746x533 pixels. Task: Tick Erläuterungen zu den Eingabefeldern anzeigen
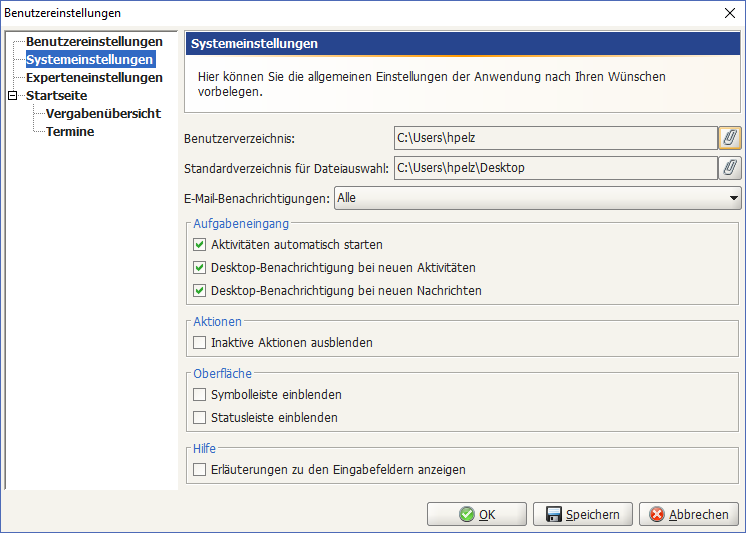[x=199, y=470]
